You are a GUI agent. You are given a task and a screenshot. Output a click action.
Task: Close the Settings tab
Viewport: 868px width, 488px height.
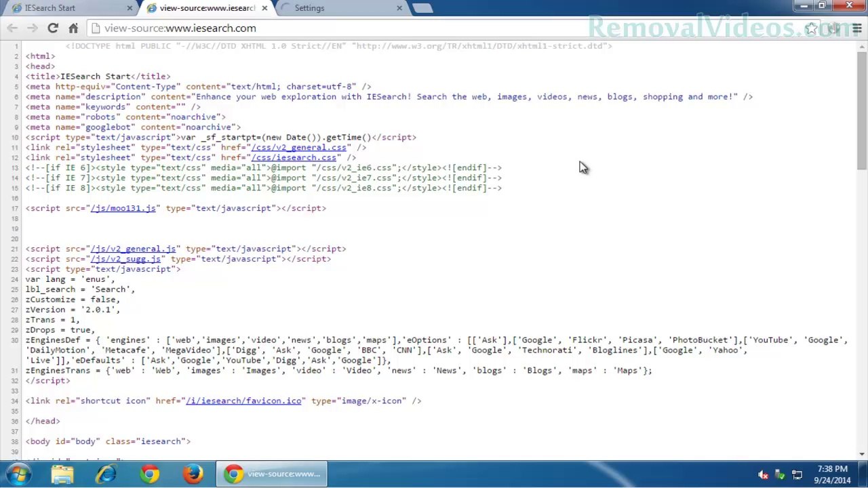399,8
